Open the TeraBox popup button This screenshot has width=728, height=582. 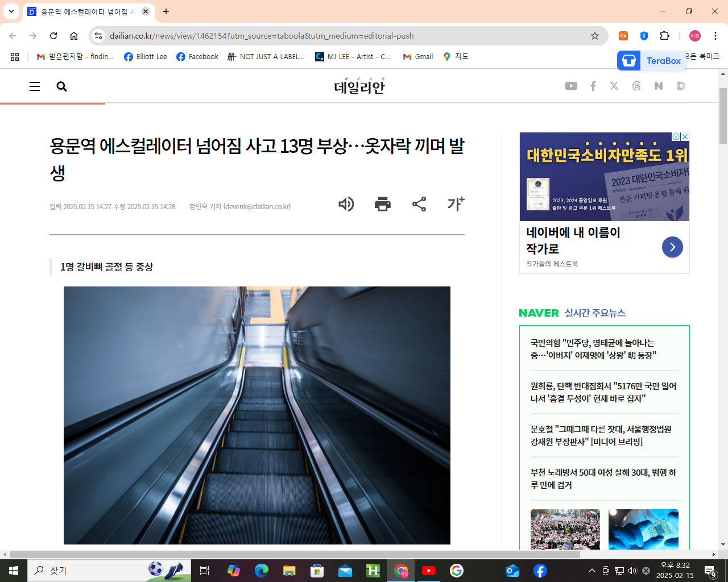(x=652, y=61)
